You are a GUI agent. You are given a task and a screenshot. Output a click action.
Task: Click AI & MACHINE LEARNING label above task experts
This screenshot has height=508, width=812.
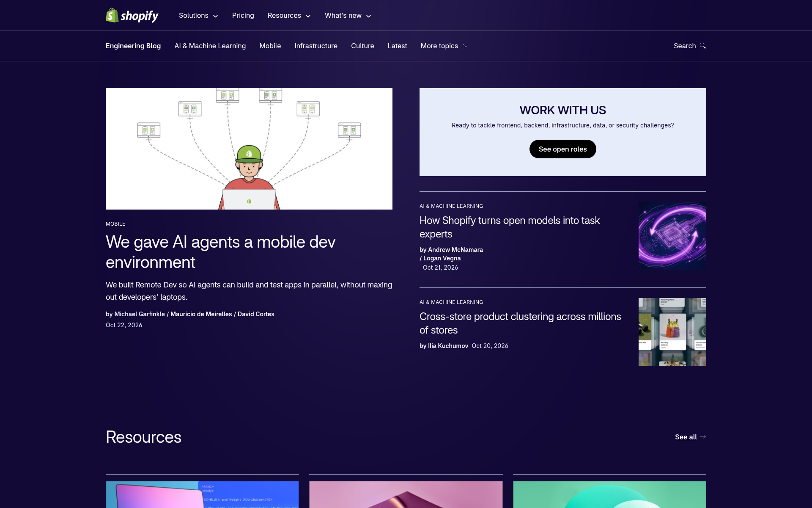coord(451,206)
